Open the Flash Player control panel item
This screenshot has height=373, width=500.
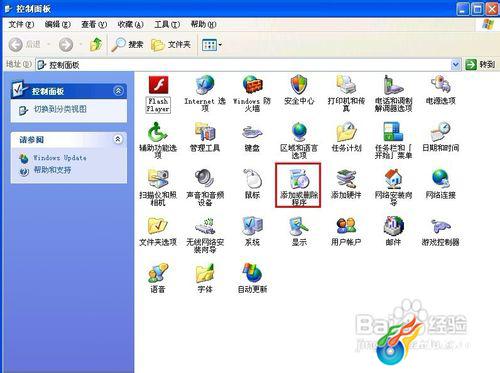[x=158, y=94]
